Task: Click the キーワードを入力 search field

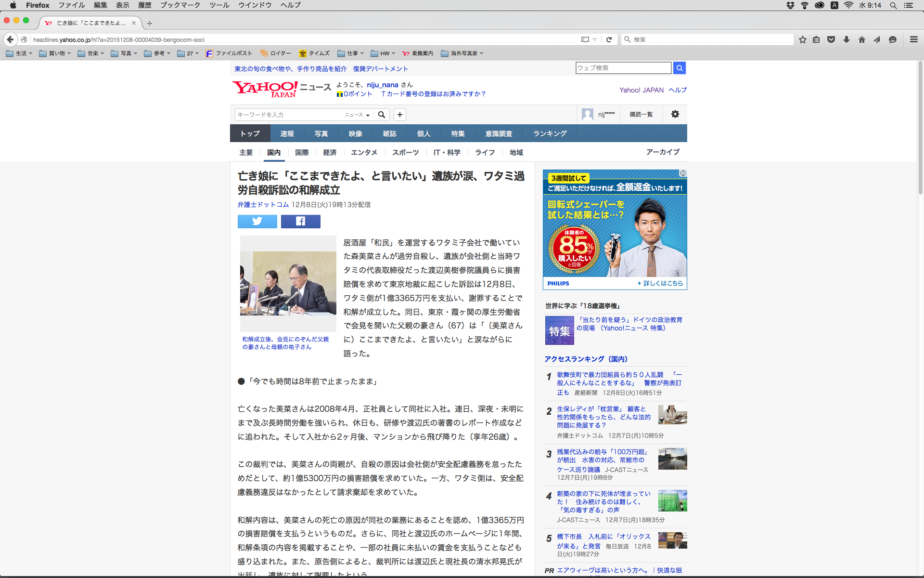Action: point(288,115)
